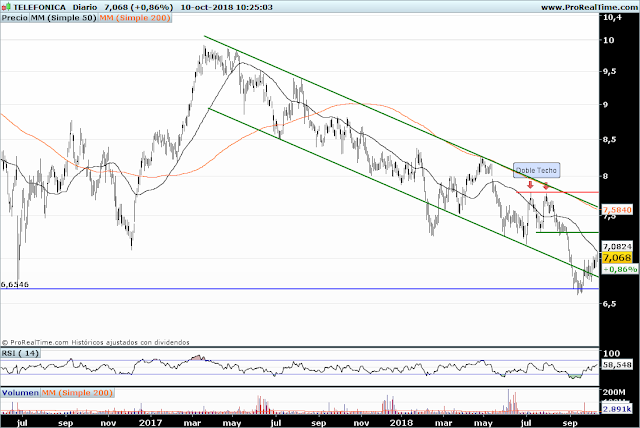
Task: Select the second red arrow under Doble Techo
Action: coord(546,185)
